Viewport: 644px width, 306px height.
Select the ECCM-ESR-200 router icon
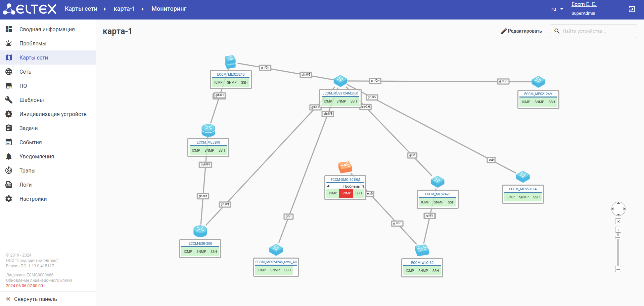point(200,231)
